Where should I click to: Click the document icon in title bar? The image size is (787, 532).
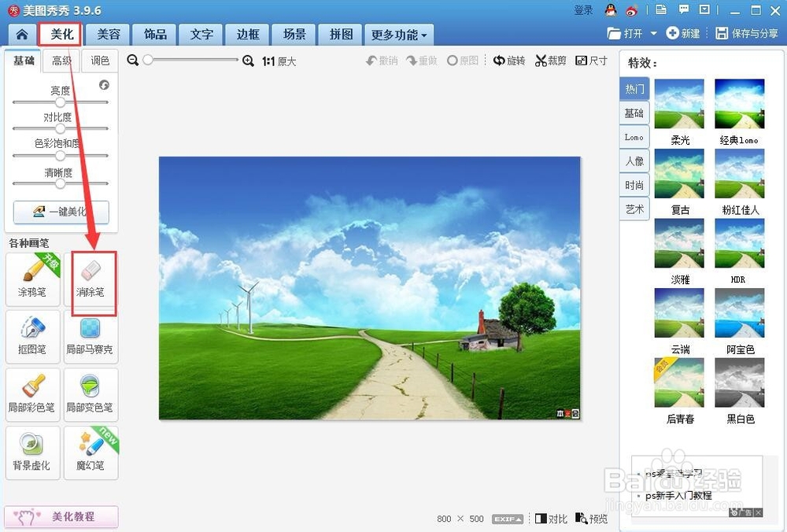tap(661, 9)
